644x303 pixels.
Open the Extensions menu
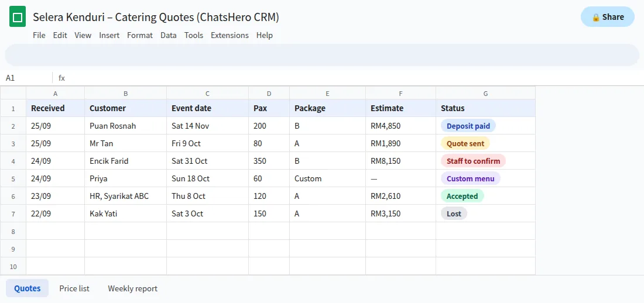229,35
